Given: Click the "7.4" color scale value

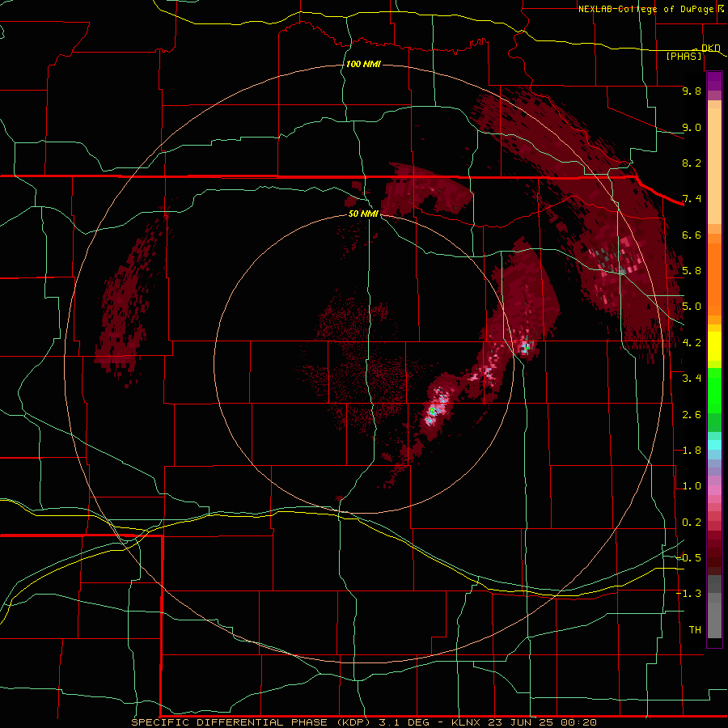Looking at the screenshot, I should 692,199.
